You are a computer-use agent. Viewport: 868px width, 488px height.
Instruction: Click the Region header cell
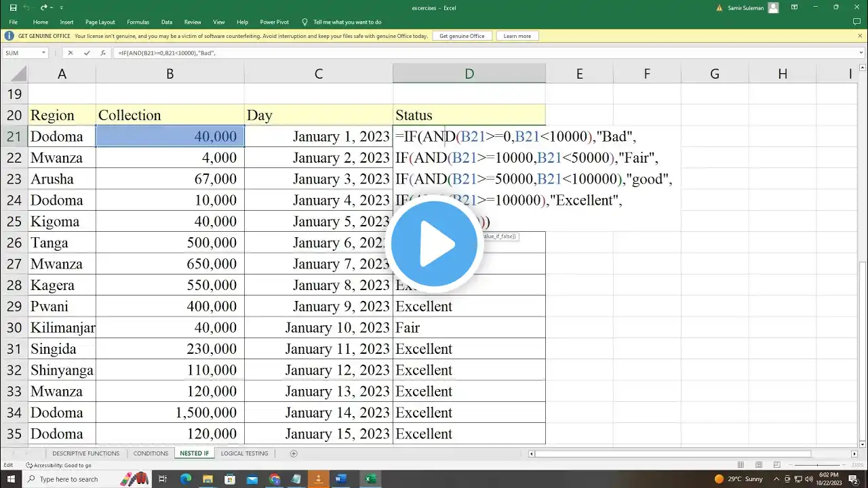tap(62, 115)
